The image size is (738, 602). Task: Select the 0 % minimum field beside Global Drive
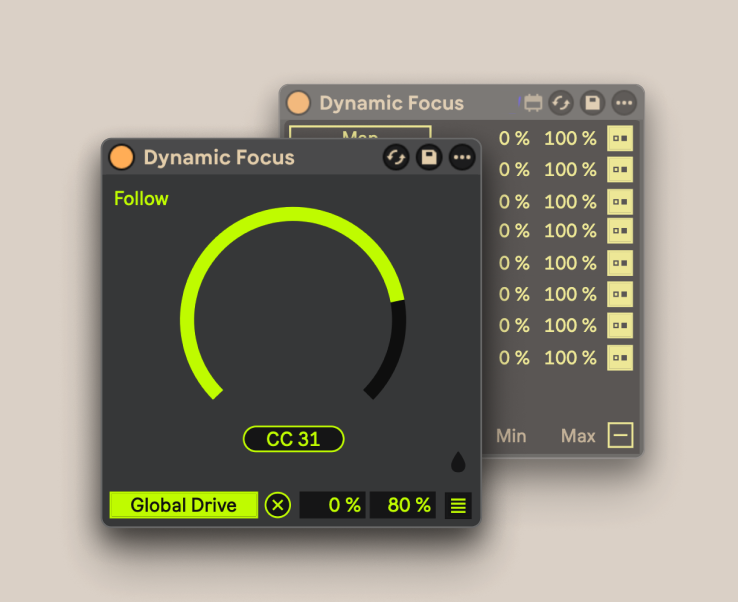[x=332, y=505]
